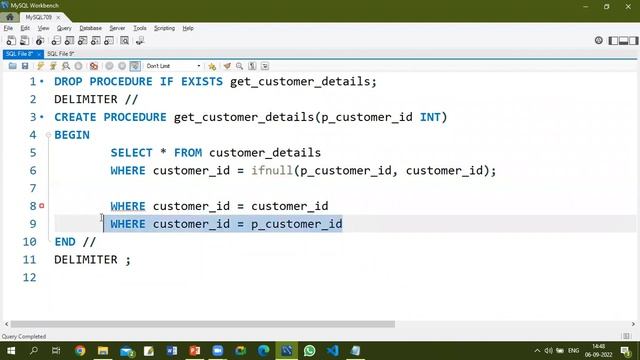Viewport: 640px width, 360px height.
Task: Open the Query menu
Action: [x=64, y=28]
